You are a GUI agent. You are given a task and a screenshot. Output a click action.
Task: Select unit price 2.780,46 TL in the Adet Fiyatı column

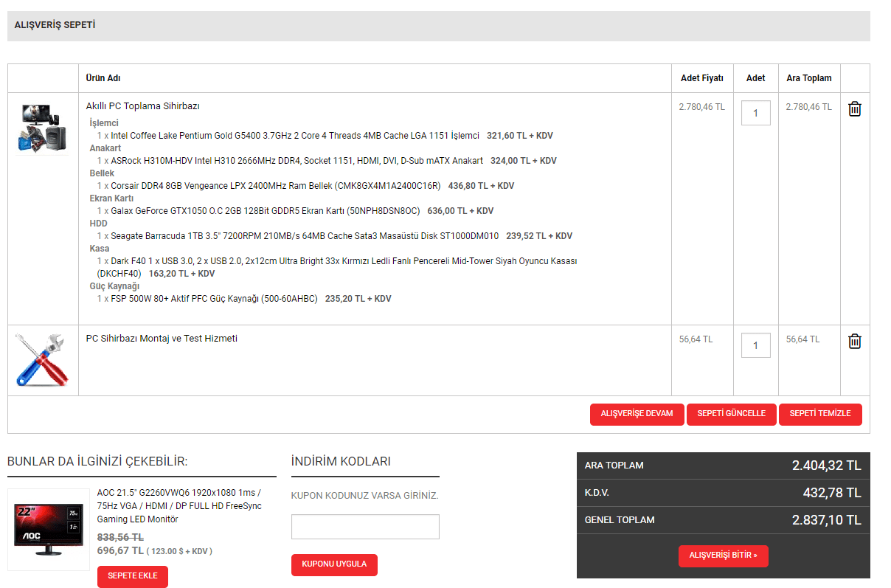[702, 107]
